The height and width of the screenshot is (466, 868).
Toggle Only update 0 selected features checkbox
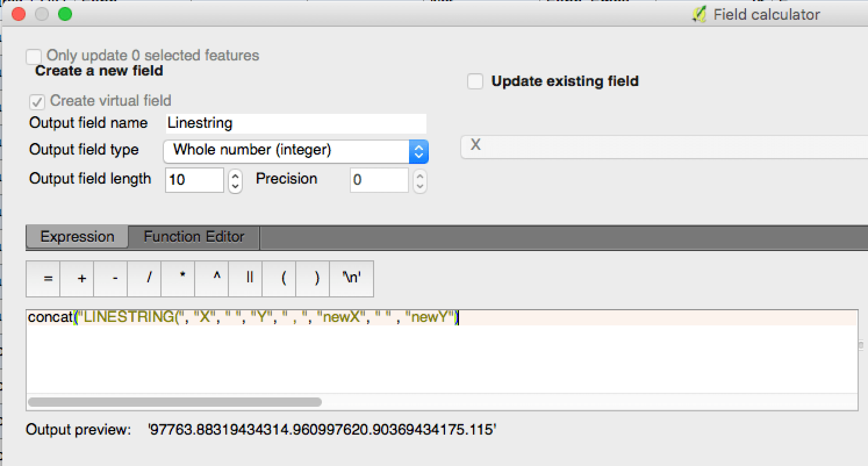34,56
